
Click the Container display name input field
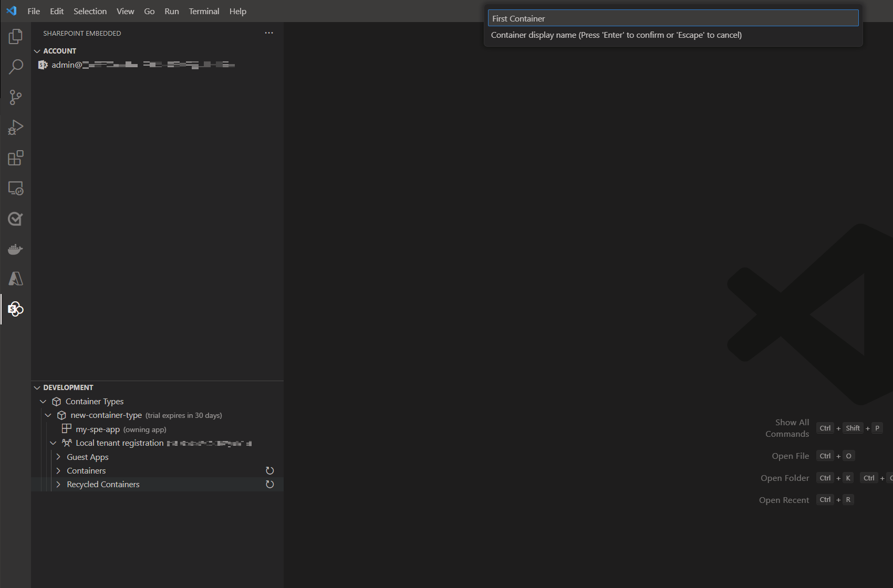tap(673, 18)
